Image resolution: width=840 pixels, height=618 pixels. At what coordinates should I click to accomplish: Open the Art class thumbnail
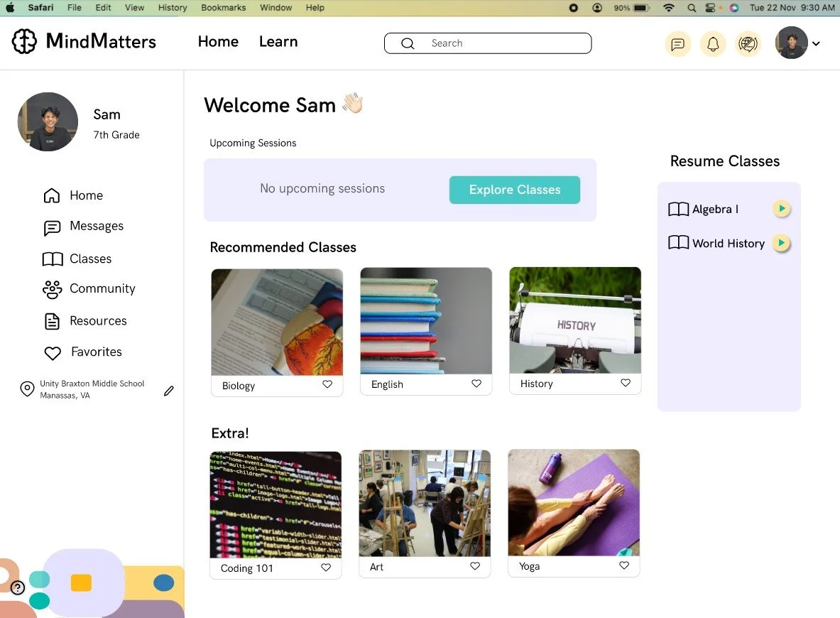click(x=425, y=504)
